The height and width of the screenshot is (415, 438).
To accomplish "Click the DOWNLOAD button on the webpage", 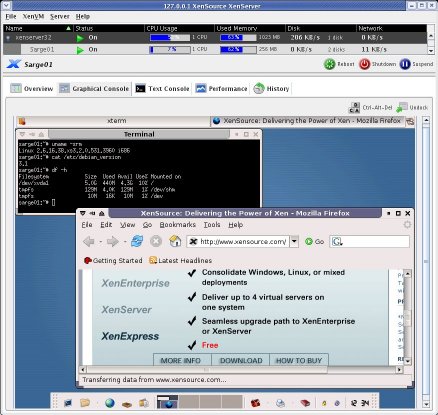I will point(241,360).
